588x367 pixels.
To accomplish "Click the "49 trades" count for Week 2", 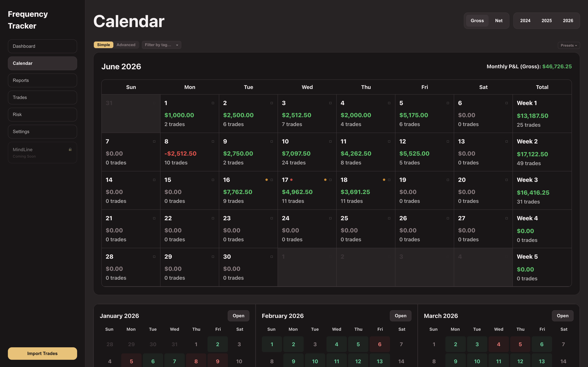I will [x=529, y=163].
